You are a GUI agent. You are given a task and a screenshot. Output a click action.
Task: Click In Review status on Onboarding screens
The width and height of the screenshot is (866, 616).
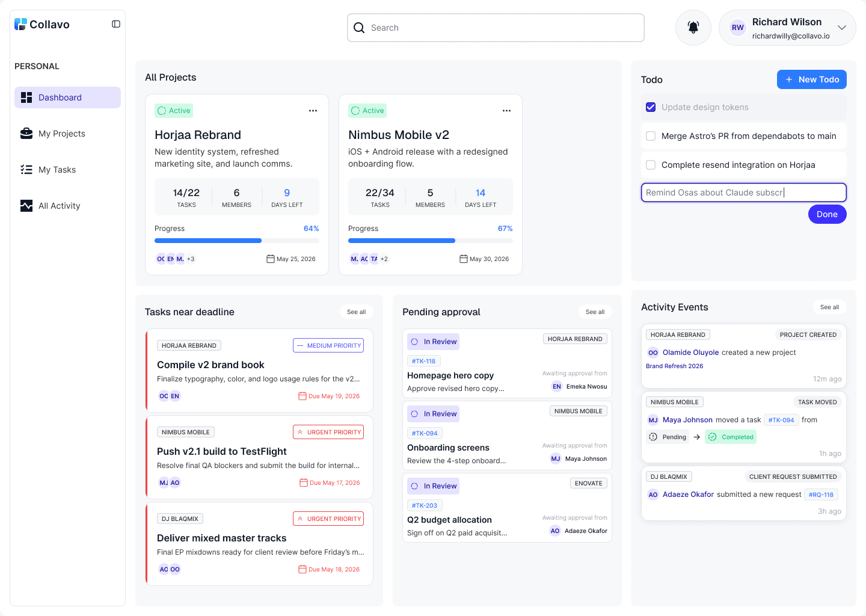[433, 414]
